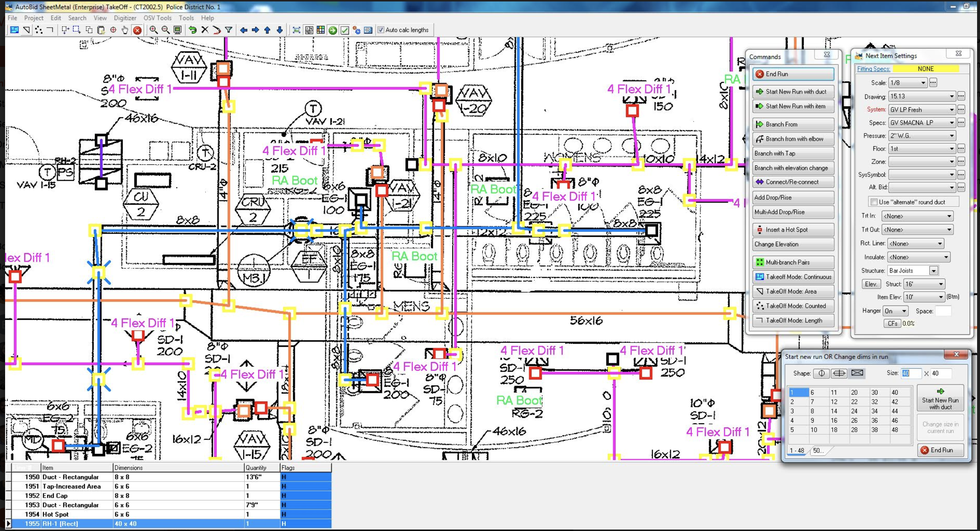Open the Structure Bar Joists dropdown
This screenshot has width=980, height=531.
click(933, 271)
